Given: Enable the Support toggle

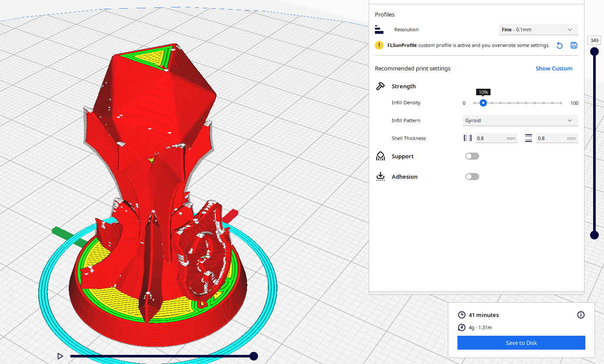Looking at the screenshot, I should tap(472, 156).
